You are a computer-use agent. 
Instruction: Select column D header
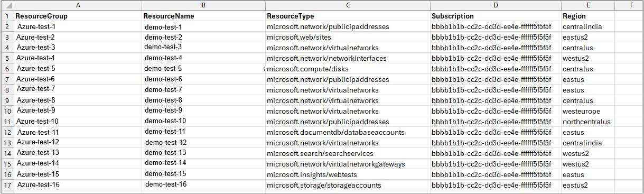pyautogui.click(x=496, y=5)
